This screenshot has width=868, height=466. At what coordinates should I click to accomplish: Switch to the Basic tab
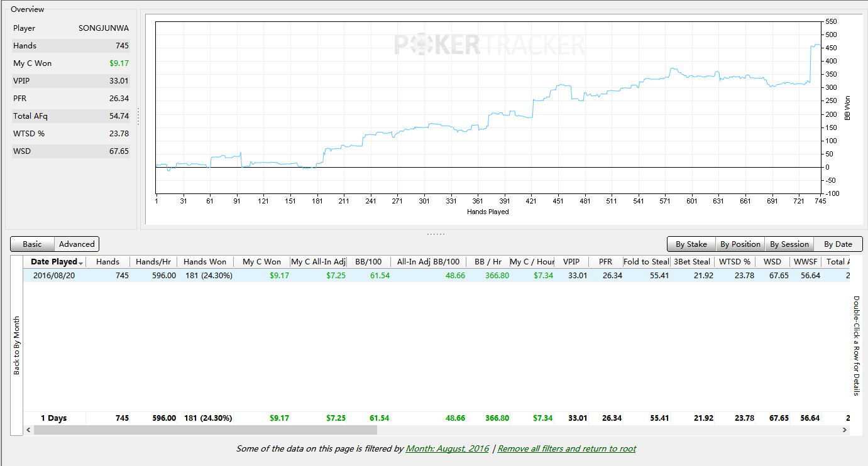pyautogui.click(x=32, y=244)
